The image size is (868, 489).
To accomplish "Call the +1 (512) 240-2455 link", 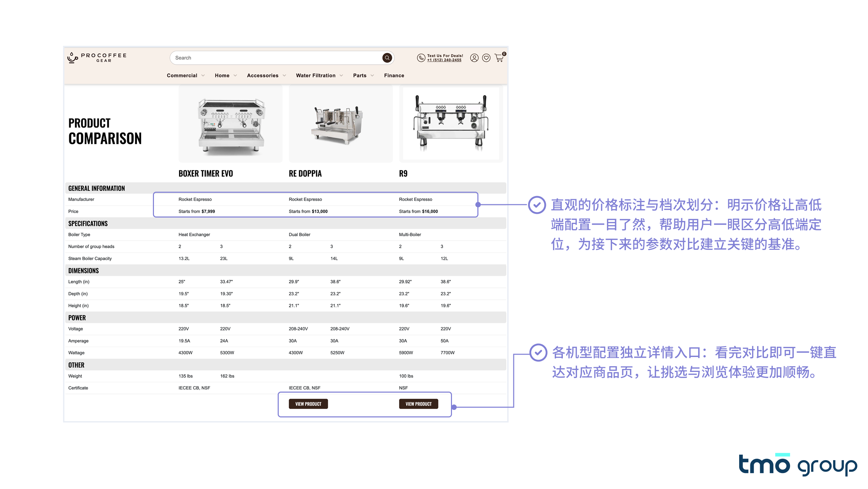I will (x=444, y=60).
